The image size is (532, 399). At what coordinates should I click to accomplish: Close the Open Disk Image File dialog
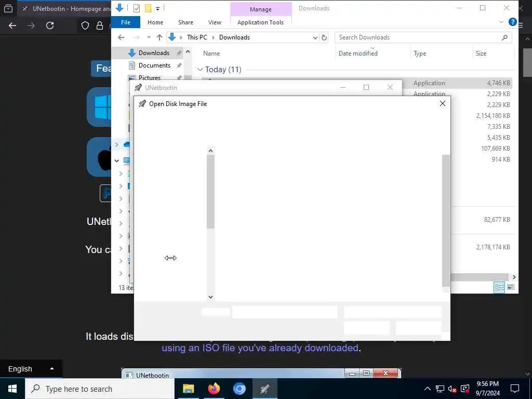(x=443, y=103)
